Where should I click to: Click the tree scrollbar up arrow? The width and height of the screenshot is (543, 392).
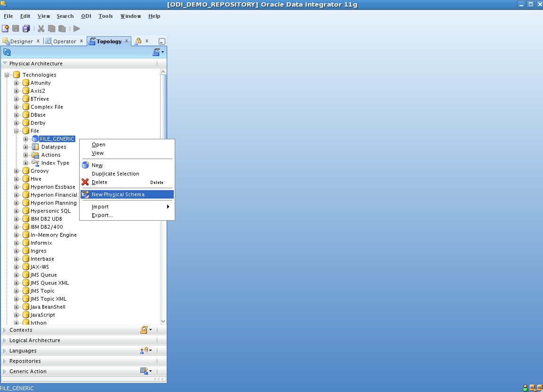point(163,72)
